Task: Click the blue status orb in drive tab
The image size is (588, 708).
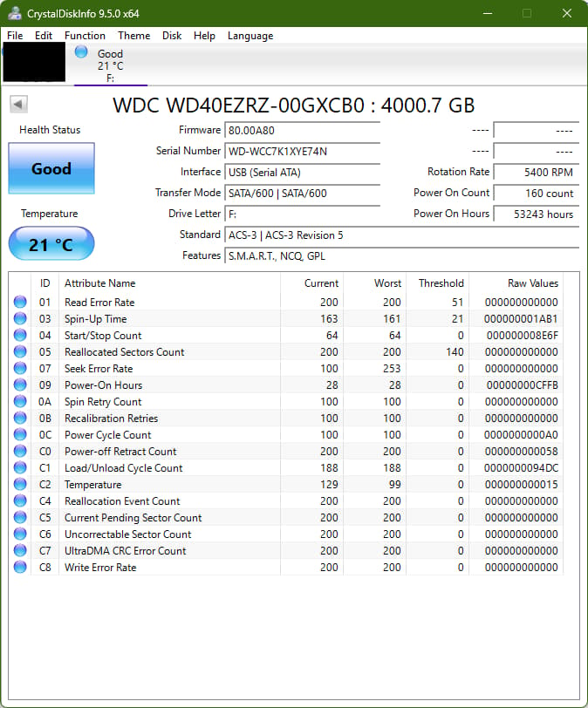Action: [81, 52]
